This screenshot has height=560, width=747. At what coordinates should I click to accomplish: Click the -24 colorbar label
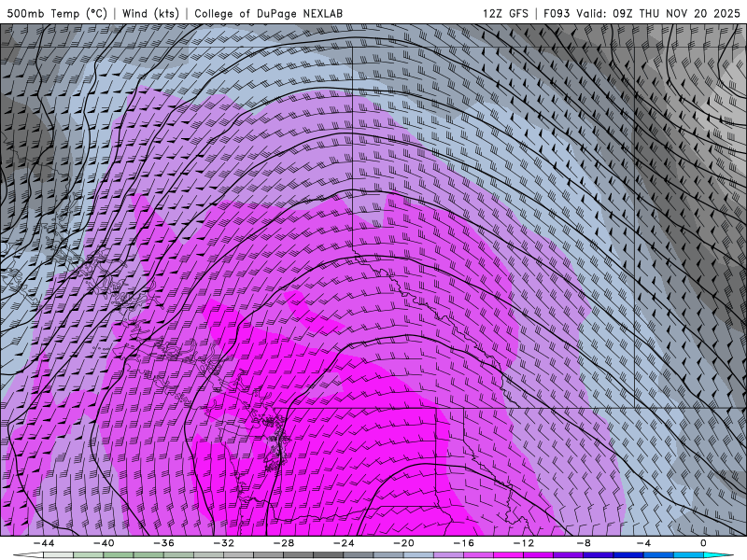coord(344,543)
